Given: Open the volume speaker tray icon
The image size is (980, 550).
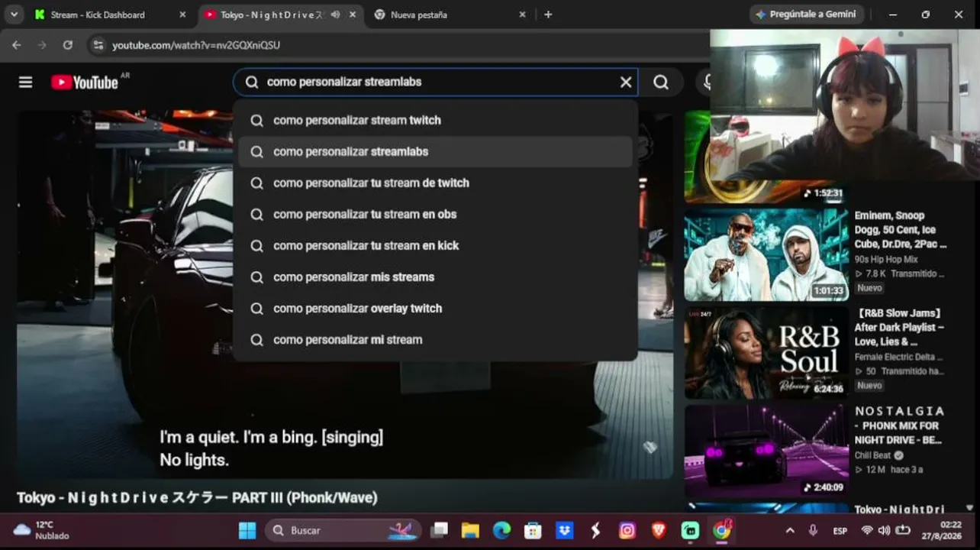Looking at the screenshot, I should (885, 530).
